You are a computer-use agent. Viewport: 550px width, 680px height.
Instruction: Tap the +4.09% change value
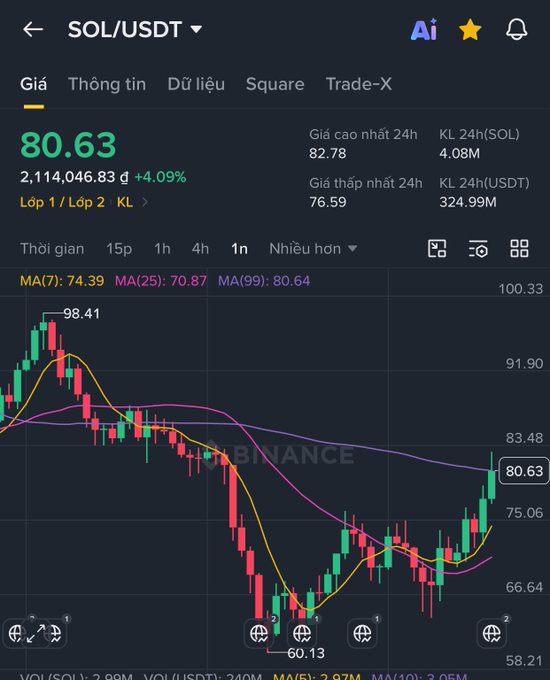tap(160, 177)
